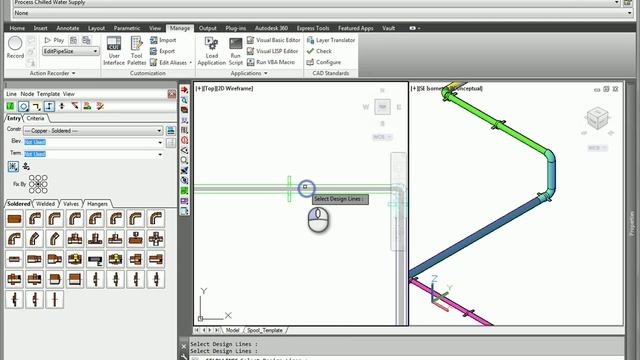
Task: Select the dark gray fitting in palette
Action: point(95,259)
